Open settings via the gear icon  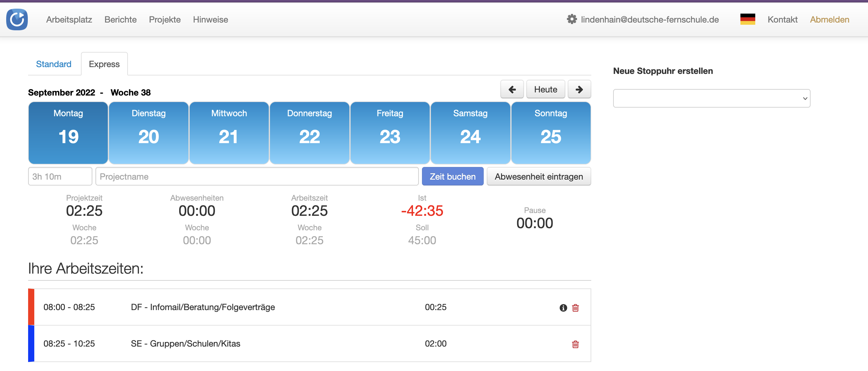(571, 19)
